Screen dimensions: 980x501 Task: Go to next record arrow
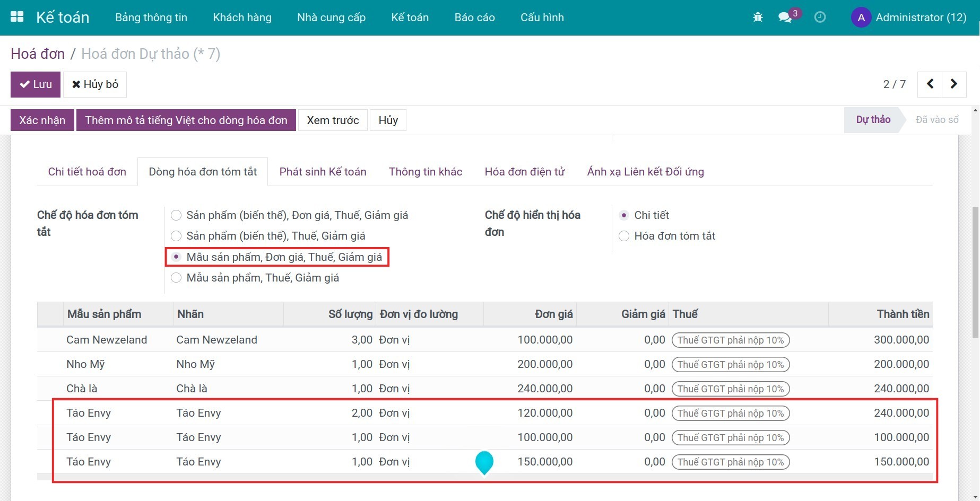[953, 84]
